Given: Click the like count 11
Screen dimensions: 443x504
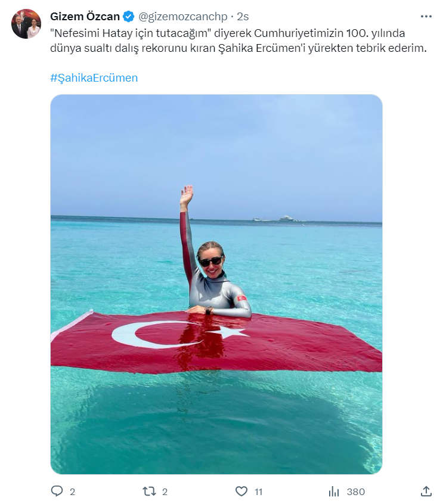Looking at the screenshot, I should 258,491.
